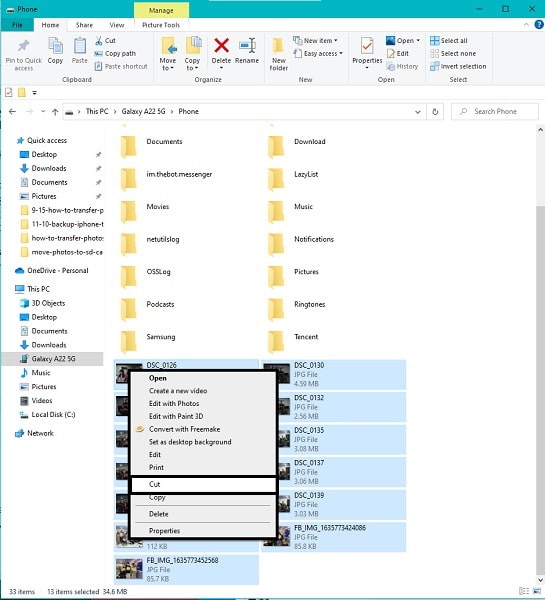The height and width of the screenshot is (600, 545).
Task: Select Set as desktop background menu entry
Action: click(190, 442)
